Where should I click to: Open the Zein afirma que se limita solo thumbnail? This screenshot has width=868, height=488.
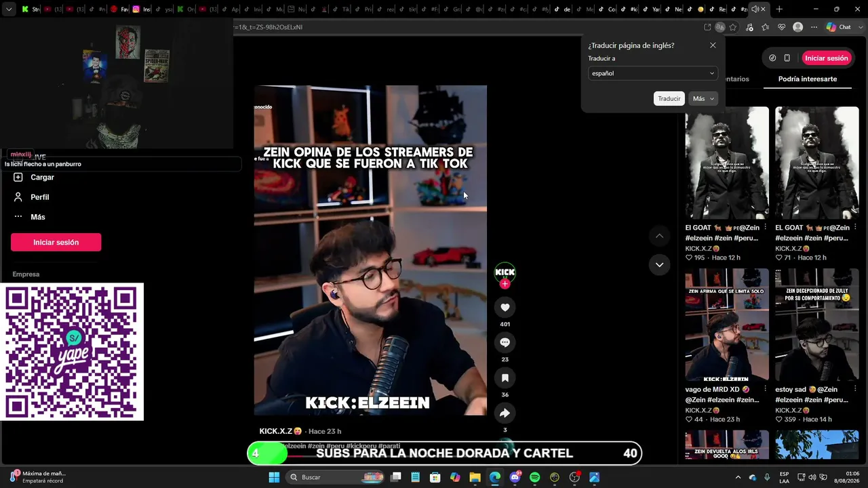point(727,325)
